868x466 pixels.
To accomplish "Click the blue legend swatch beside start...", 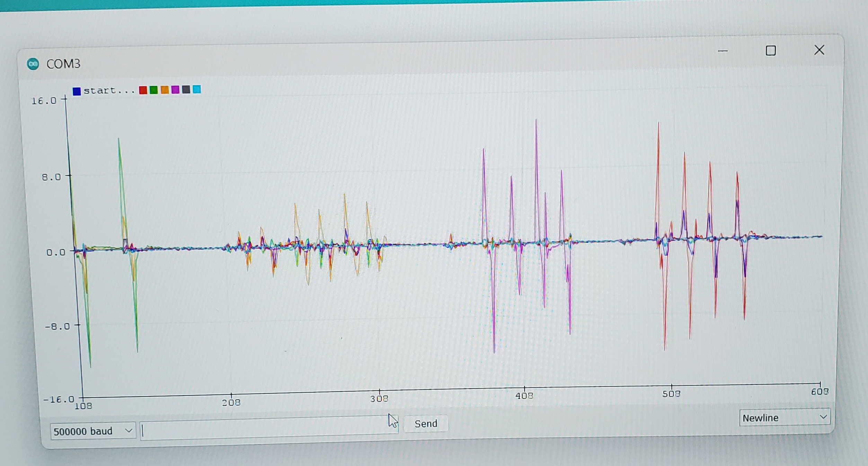I will (77, 91).
